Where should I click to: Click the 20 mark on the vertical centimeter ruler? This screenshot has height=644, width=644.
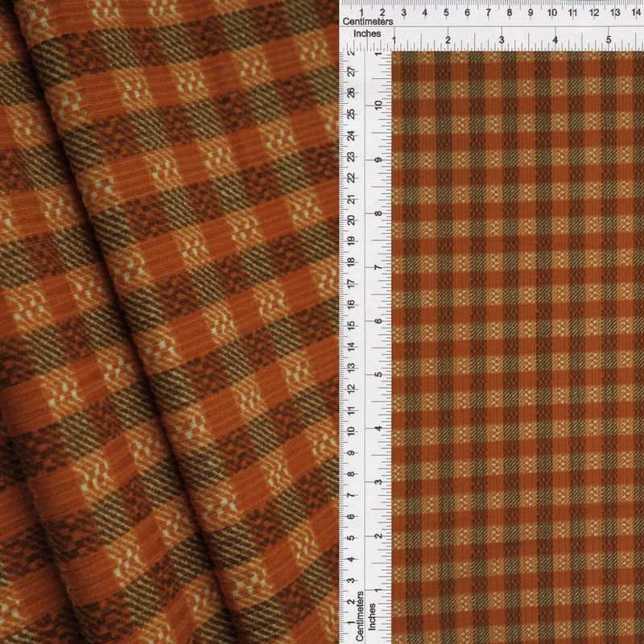click(351, 220)
